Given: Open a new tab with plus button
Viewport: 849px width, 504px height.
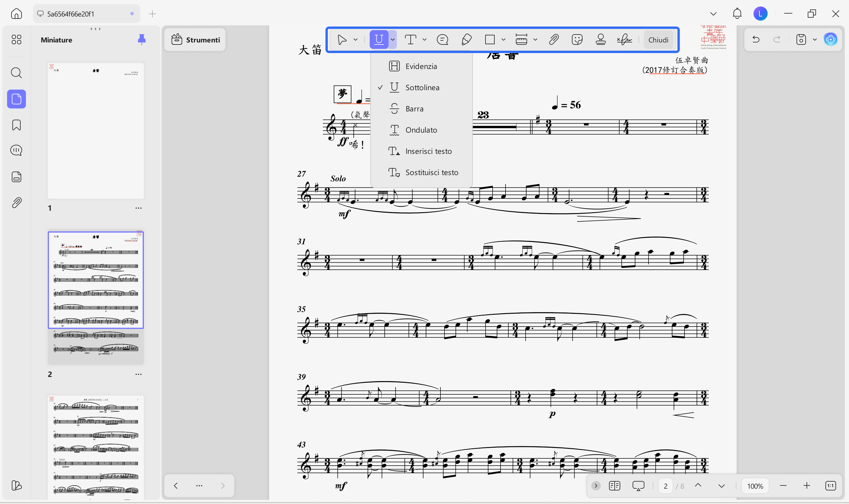Looking at the screenshot, I should click(152, 14).
